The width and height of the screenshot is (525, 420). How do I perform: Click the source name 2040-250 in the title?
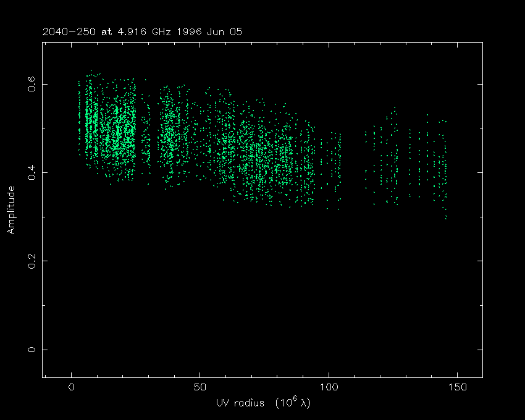pyautogui.click(x=70, y=31)
